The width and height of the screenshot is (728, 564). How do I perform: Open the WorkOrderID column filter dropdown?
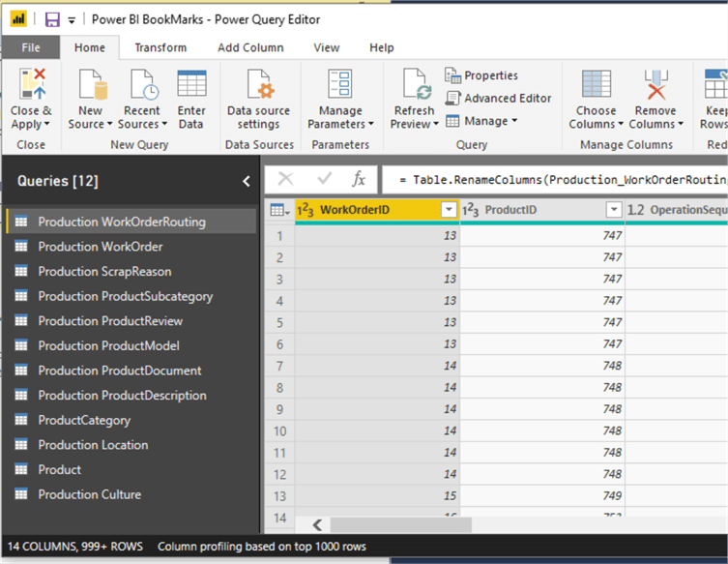click(x=448, y=210)
